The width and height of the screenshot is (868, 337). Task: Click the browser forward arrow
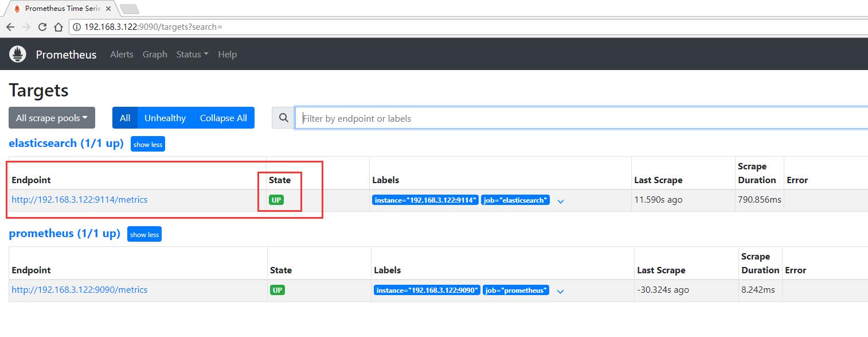pos(26,27)
